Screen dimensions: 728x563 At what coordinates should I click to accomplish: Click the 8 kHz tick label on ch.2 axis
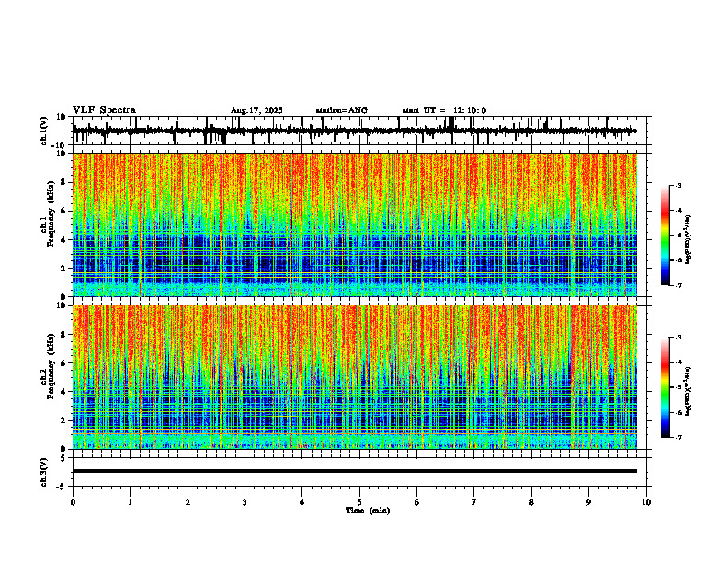[x=63, y=335]
